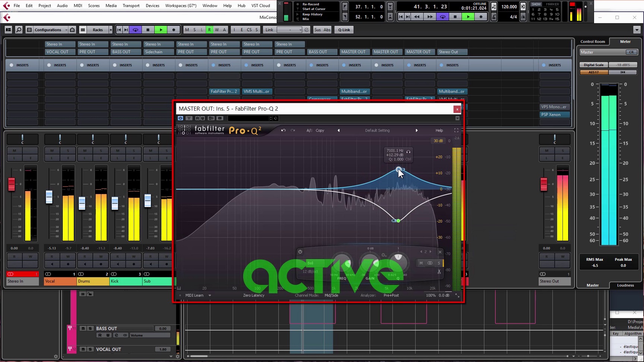Viewport: 644px width, 362px height.
Task: Click fast forward in top transport bar
Action: (x=430, y=17)
